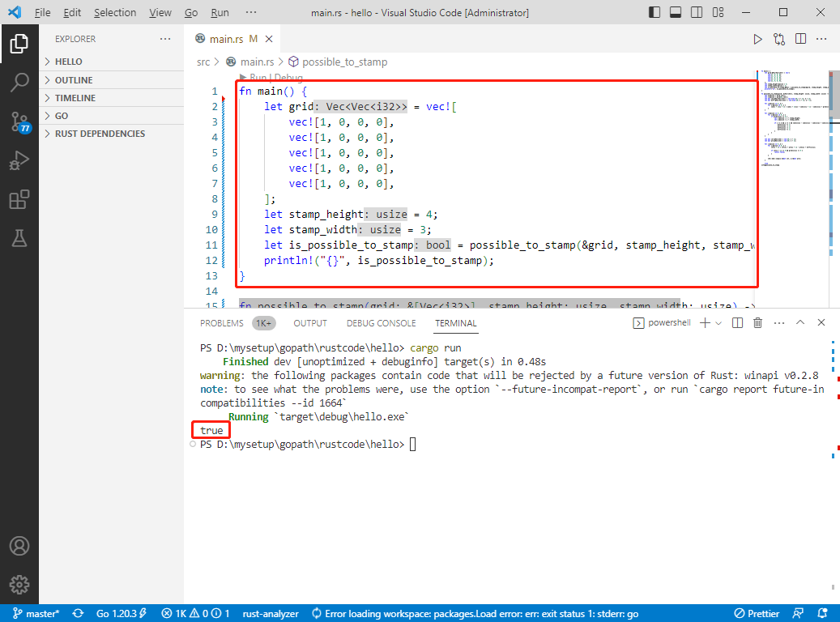Switch to the DEBUG CONSOLE tab
Viewport: 840px width, 622px height.
point(381,323)
